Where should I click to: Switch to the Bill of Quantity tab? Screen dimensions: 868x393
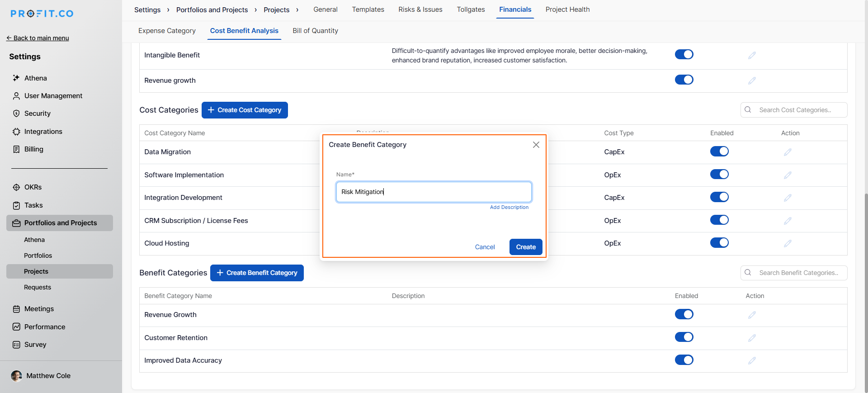pos(315,31)
